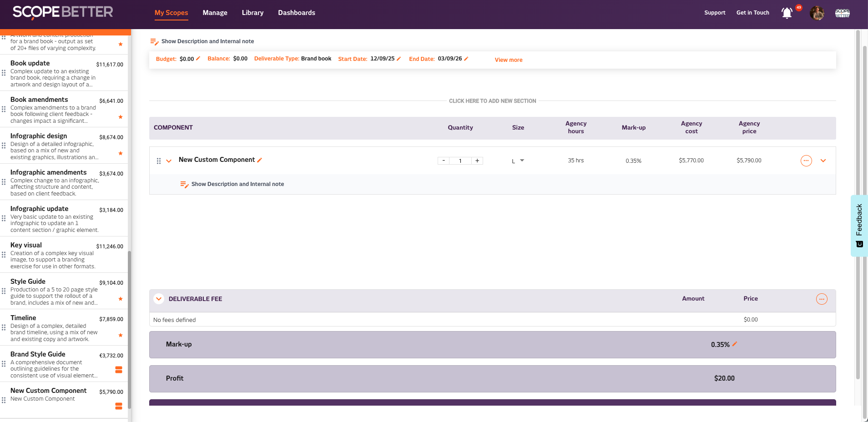Viewport: 868px width, 422px height.
Task: Click the View more link
Action: point(508,60)
